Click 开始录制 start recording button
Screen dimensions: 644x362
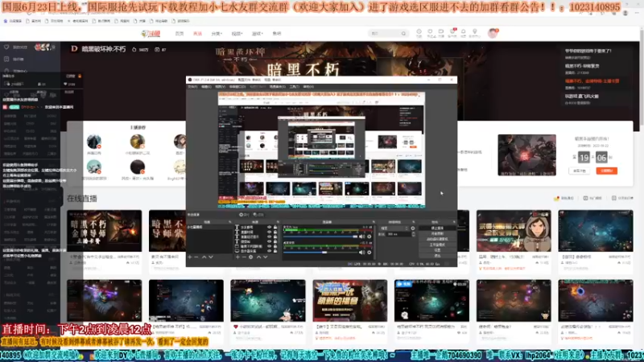437,233
